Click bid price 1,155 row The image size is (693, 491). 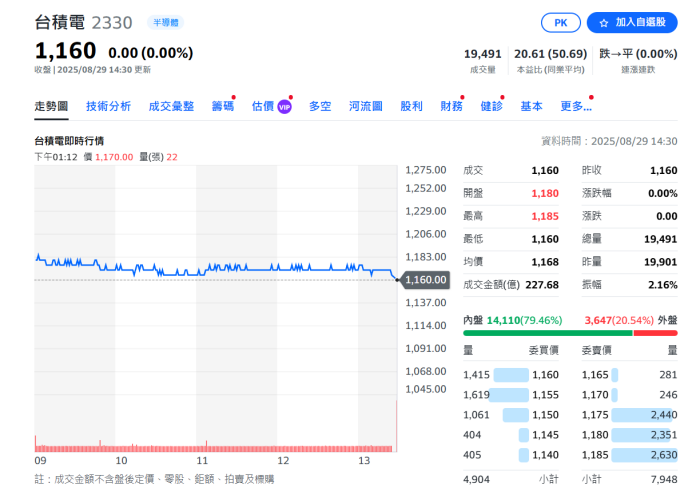click(x=511, y=395)
